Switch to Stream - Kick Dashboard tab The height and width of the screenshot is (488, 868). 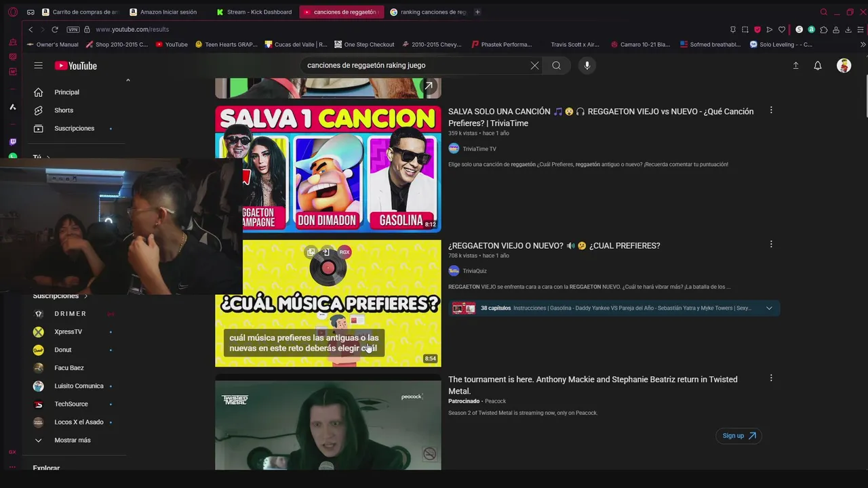coord(254,12)
